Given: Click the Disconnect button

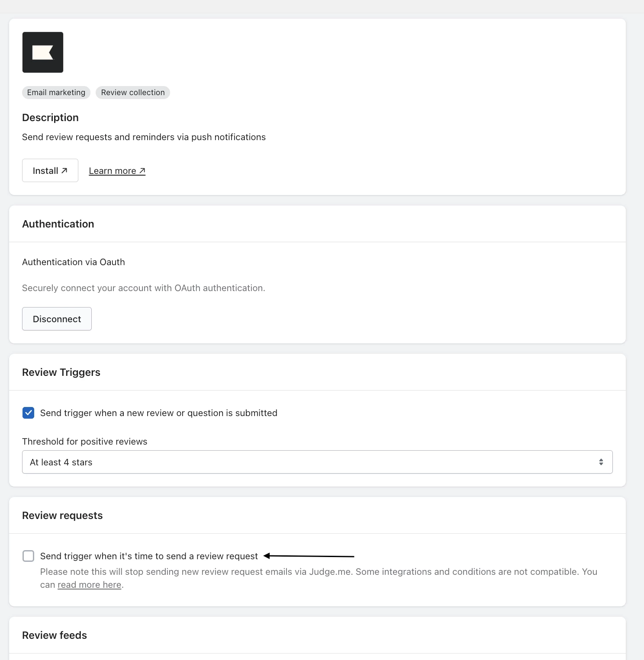Looking at the screenshot, I should pos(57,319).
